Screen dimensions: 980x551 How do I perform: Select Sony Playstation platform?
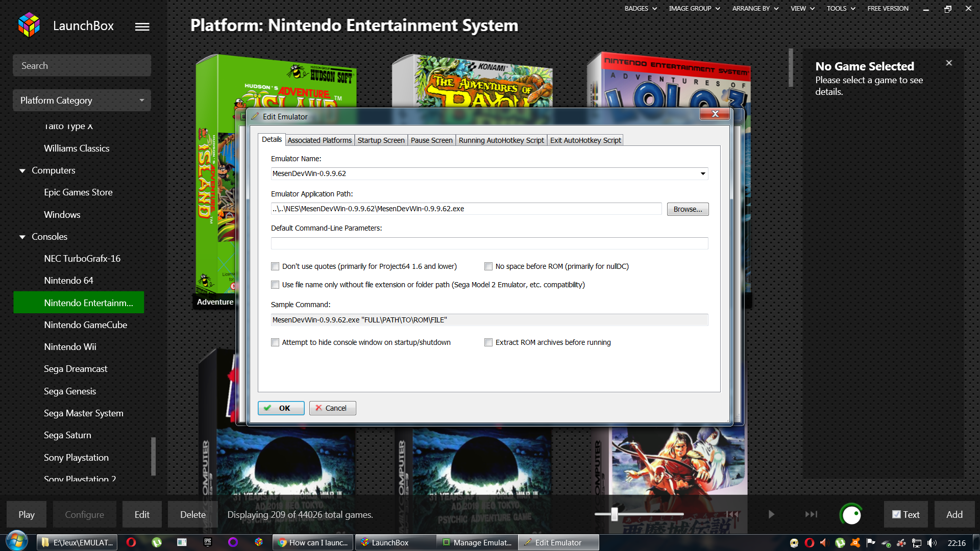[x=76, y=458]
